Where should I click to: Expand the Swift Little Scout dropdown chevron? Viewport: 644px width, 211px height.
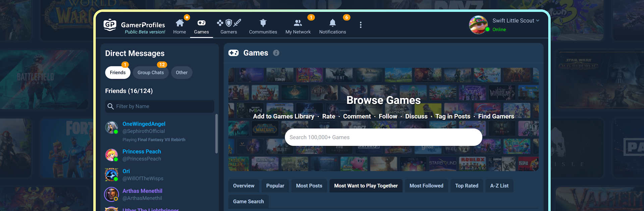pos(538,20)
